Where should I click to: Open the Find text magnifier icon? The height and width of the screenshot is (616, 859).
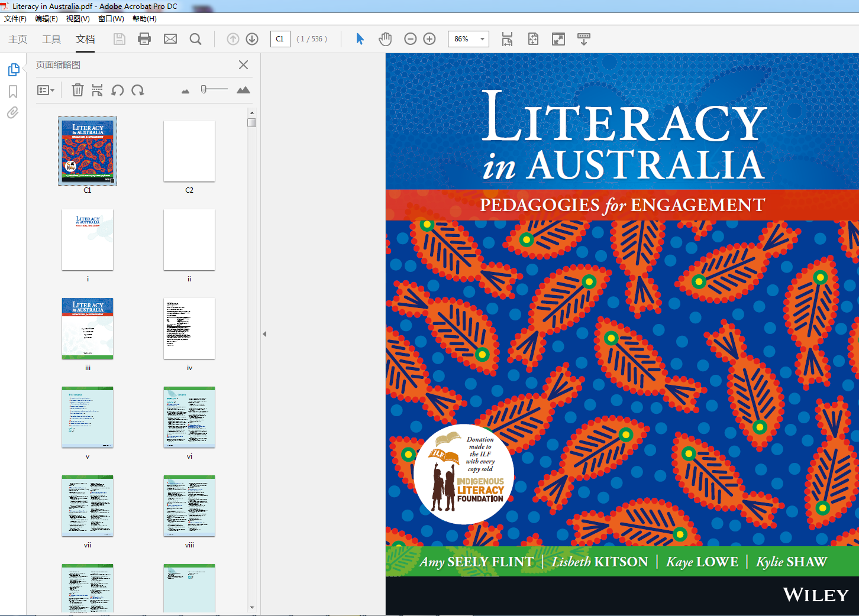pyautogui.click(x=195, y=39)
